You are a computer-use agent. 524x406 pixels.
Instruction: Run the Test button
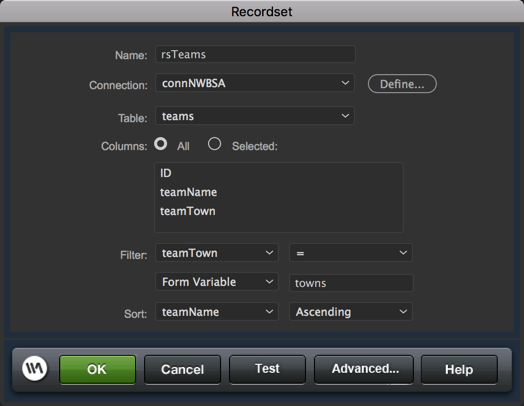(x=267, y=369)
